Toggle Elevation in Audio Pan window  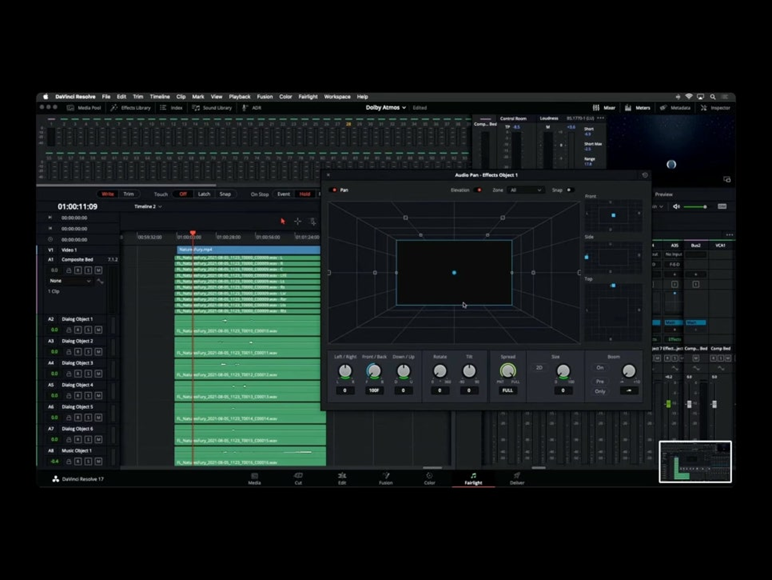478,189
